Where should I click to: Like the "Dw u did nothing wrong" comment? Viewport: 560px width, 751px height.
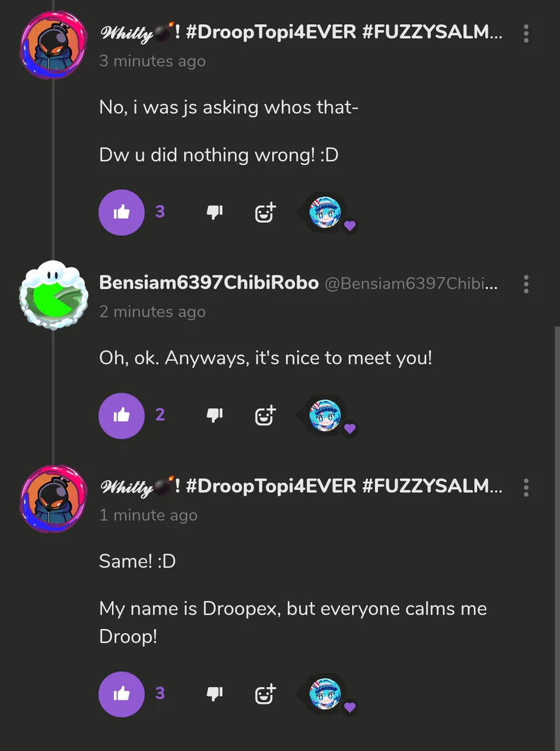(121, 212)
